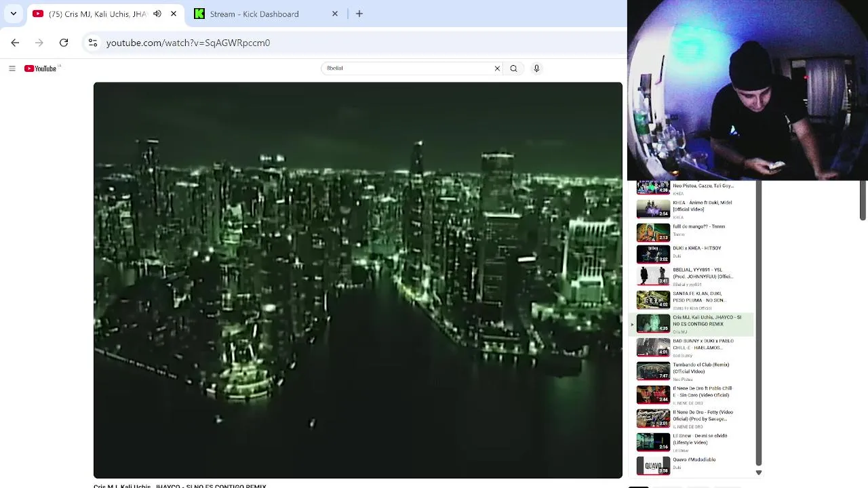Open the tab search dropdown arrow
This screenshot has width=868, height=488.
(13, 14)
